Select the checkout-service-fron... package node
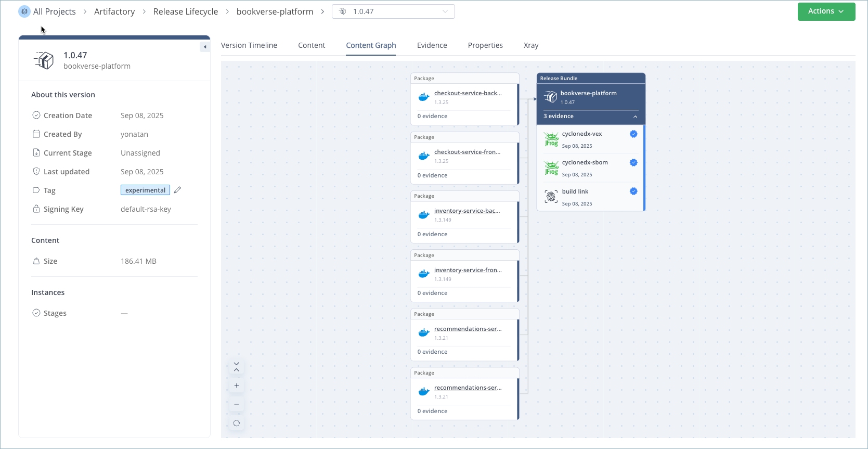 (464, 158)
